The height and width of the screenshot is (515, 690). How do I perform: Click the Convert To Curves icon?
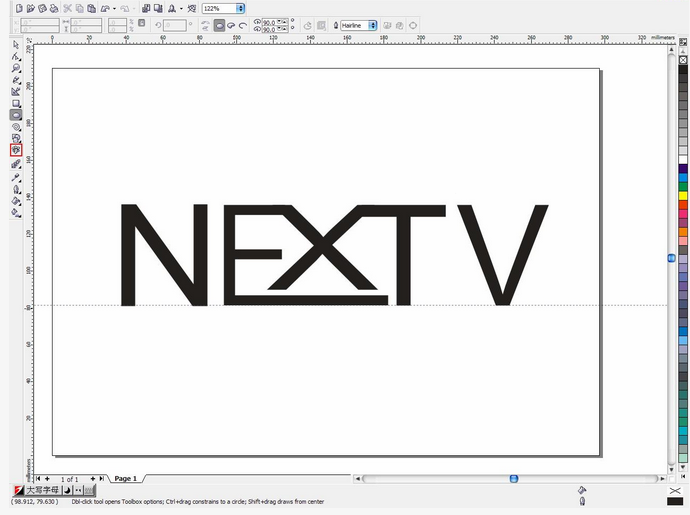413,26
